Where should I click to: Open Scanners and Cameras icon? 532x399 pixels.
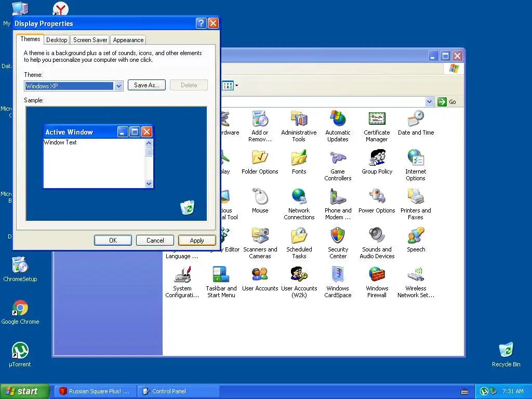(260, 235)
